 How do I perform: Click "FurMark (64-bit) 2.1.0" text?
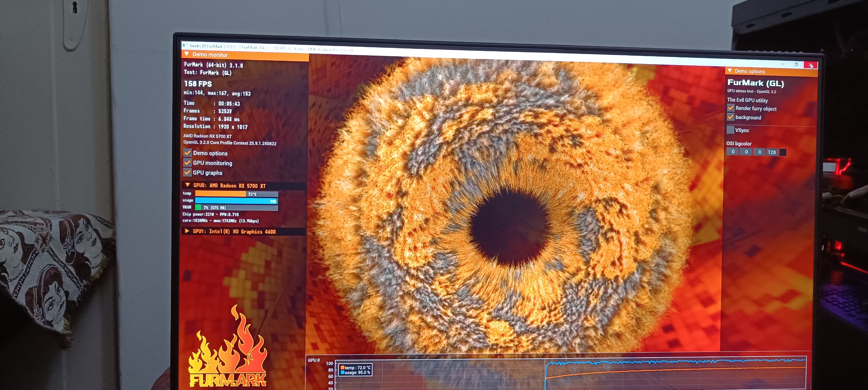(x=214, y=65)
